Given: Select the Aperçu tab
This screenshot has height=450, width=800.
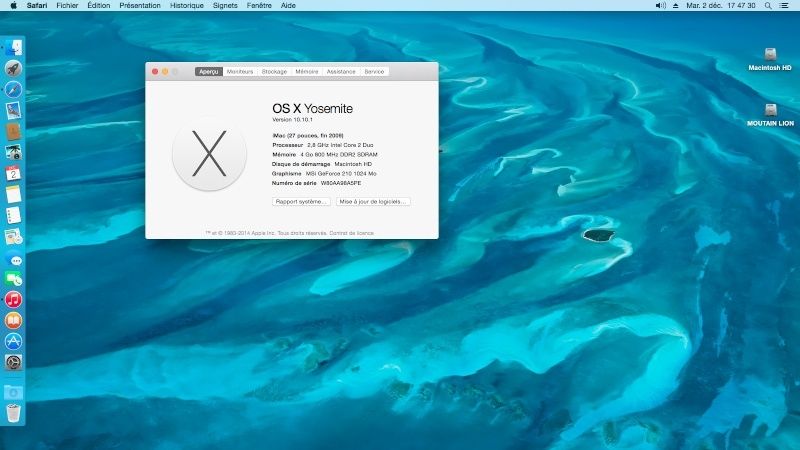Looking at the screenshot, I should point(209,71).
